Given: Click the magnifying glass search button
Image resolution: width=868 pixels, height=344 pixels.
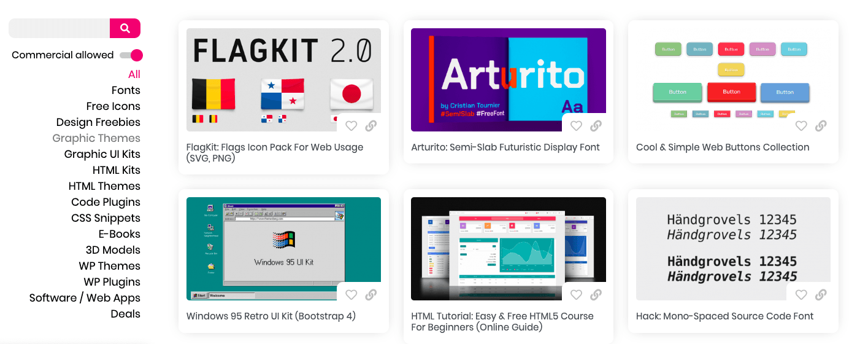Looking at the screenshot, I should [125, 28].
